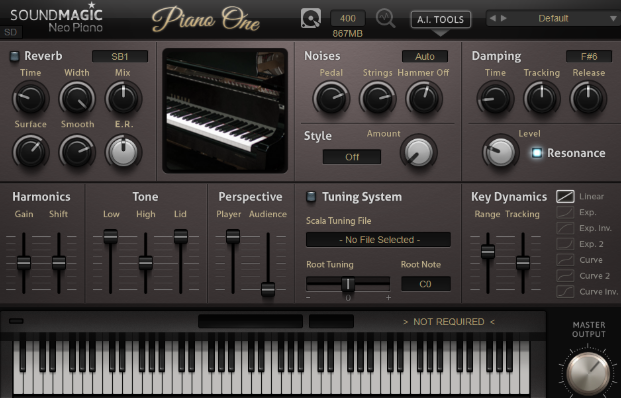Image resolution: width=621 pixels, height=398 pixels.
Task: Click the Root Note C0 field
Action: pyautogui.click(x=426, y=284)
